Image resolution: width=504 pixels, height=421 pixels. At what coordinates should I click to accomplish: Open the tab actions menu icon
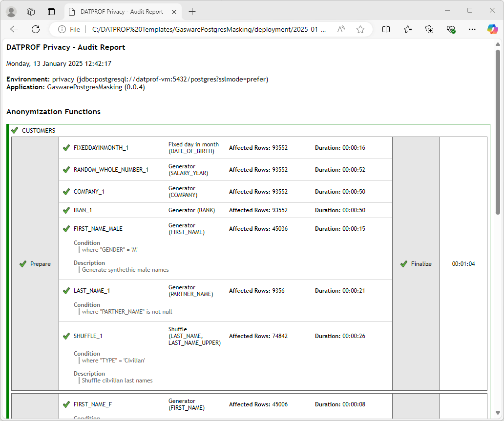(x=51, y=11)
